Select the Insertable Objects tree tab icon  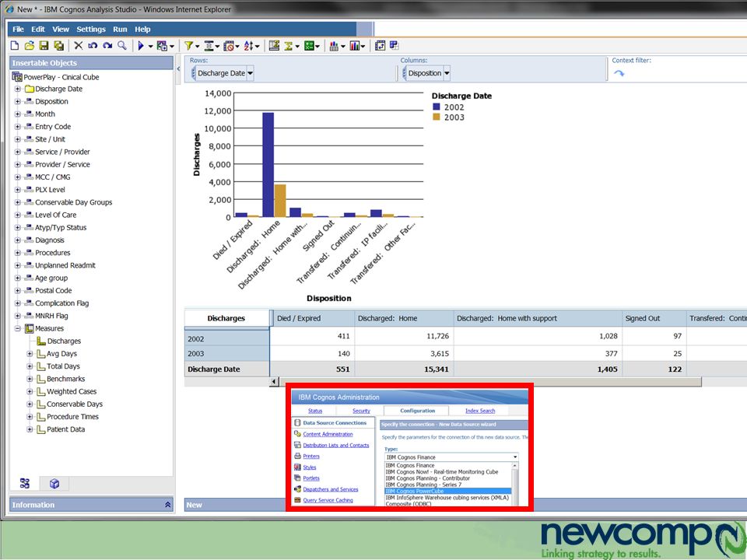coord(25,483)
